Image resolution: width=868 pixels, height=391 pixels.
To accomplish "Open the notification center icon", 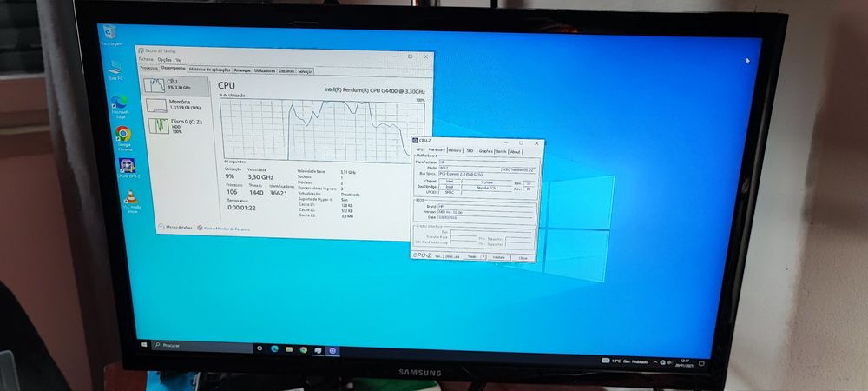I will (701, 364).
